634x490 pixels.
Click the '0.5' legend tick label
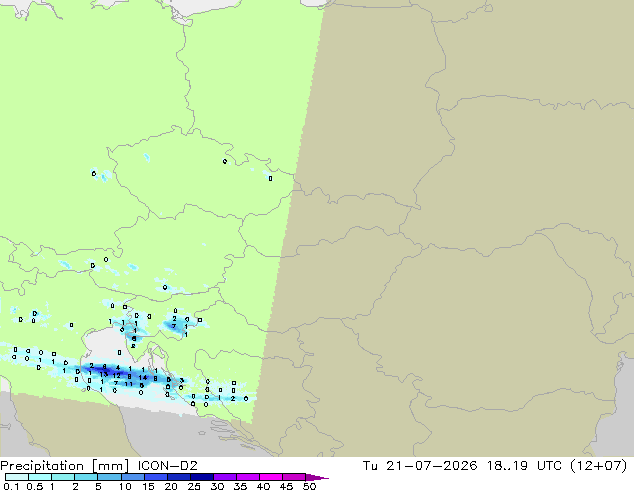point(35,486)
